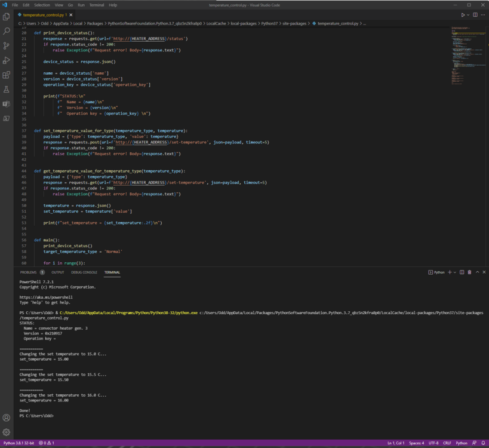Open the Search view in the activity bar
The image size is (489, 448).
[7, 31]
